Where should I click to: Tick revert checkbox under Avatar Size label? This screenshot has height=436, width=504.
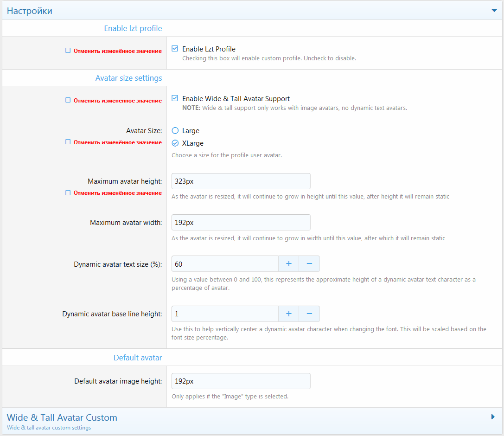coord(68,142)
